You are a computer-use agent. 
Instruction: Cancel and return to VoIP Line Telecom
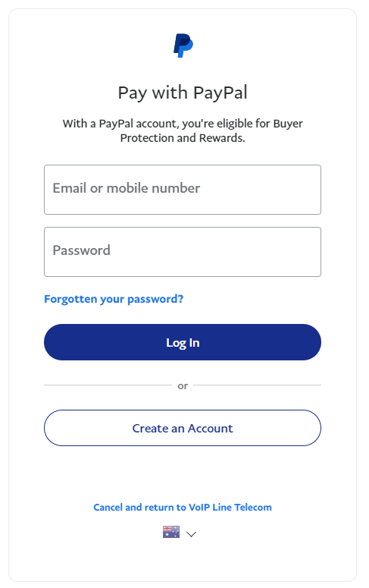coord(183,508)
